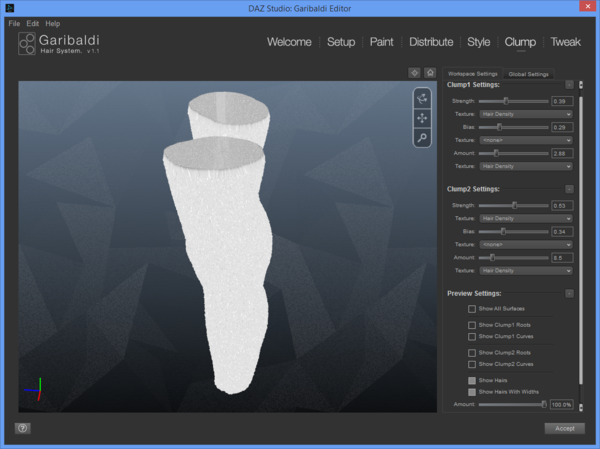Viewport: 600px width, 449px height.
Task: Click the Clump1 Amount slider
Action: [514, 153]
